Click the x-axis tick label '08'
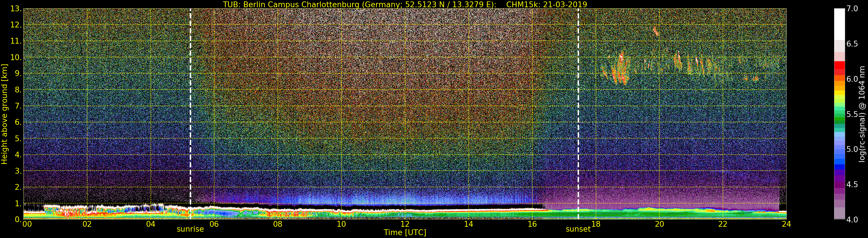The image size is (868, 238). pos(278,224)
